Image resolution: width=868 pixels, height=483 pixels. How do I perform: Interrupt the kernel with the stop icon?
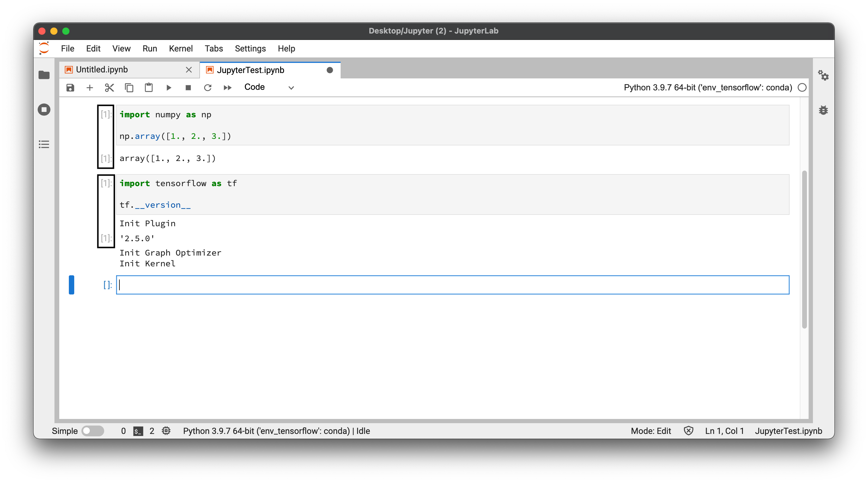point(188,88)
